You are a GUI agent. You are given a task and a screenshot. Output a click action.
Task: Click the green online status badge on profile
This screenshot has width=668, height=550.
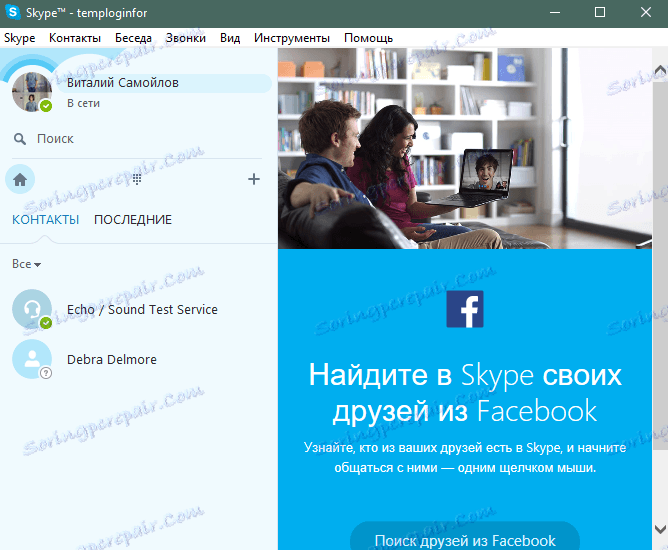46,106
